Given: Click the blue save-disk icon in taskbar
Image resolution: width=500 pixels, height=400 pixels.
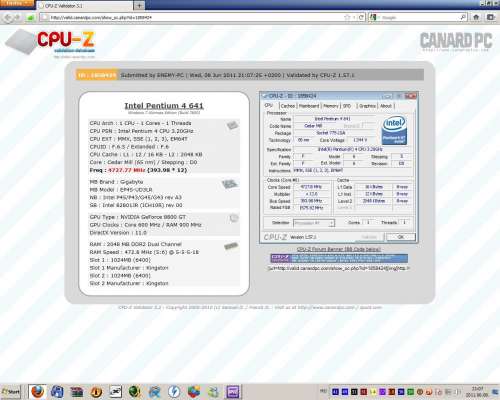Looking at the screenshot, I should coord(57,392).
